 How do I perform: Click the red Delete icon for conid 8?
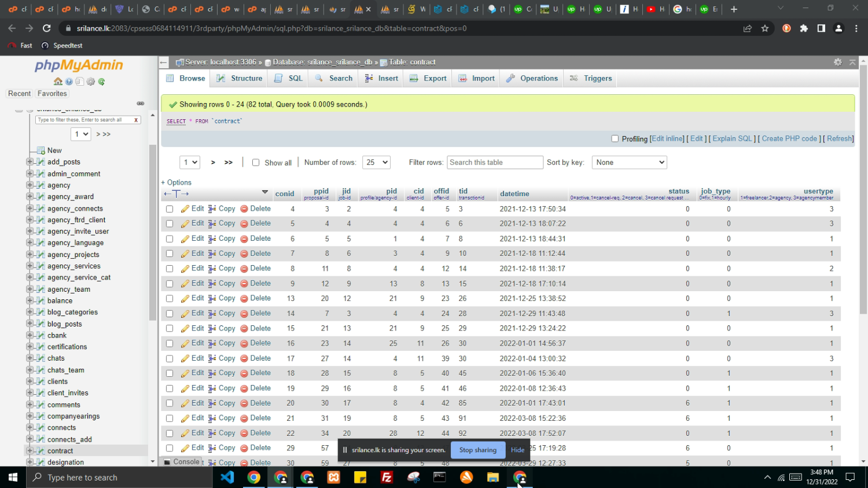244,269
